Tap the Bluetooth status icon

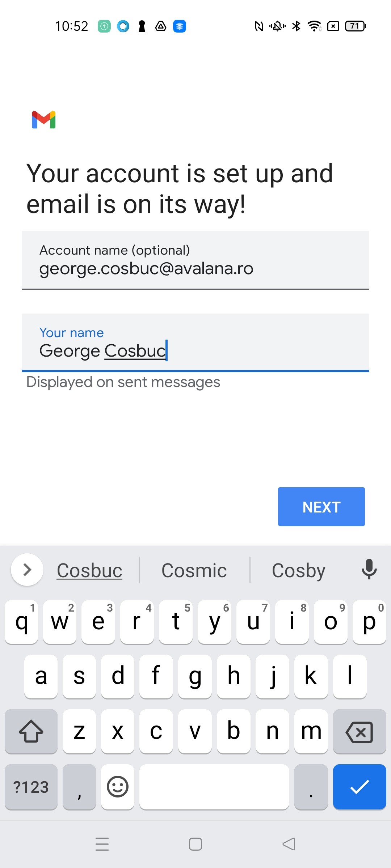pyautogui.click(x=296, y=26)
